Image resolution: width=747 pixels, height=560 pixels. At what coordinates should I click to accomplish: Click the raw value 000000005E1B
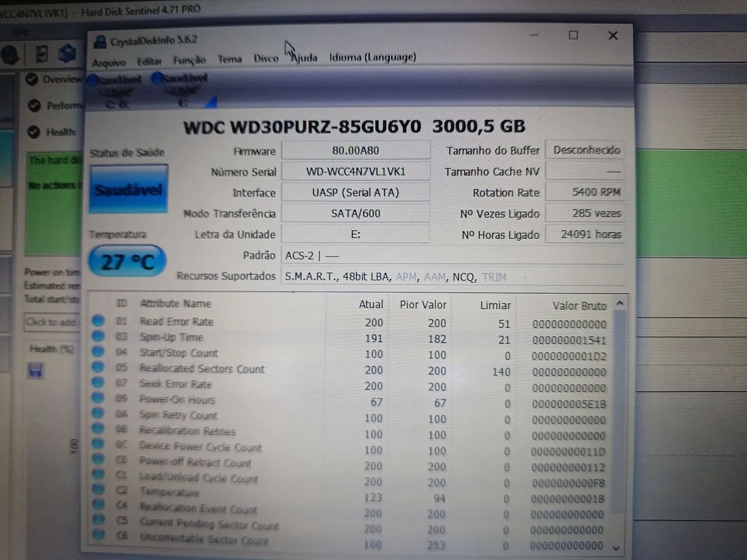569,404
